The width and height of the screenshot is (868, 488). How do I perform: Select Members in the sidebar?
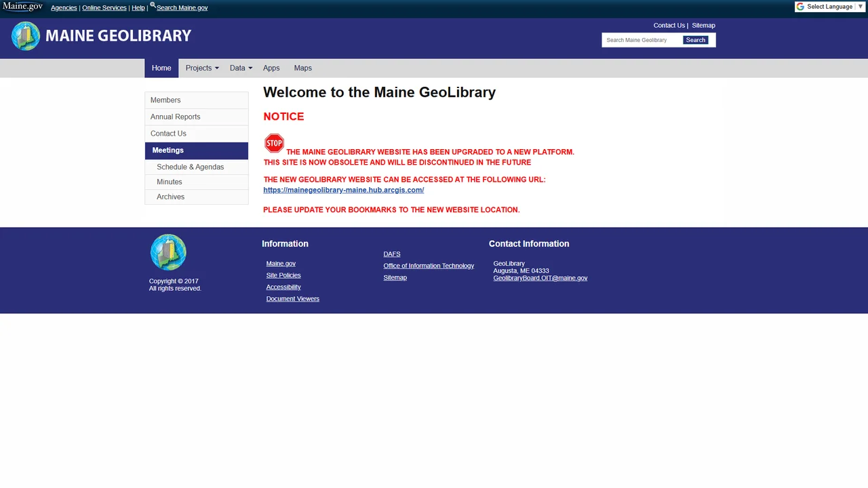pos(197,100)
